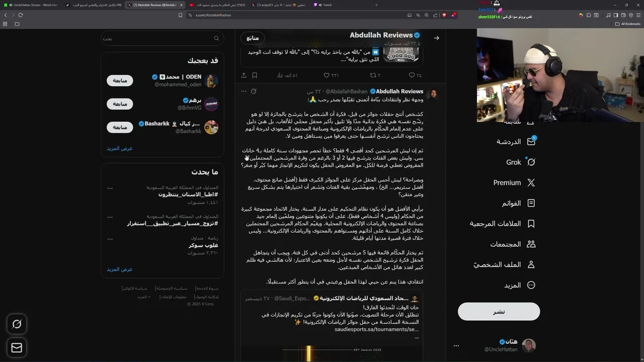Open the bookmarks folder icon in bookmarks bar
The width and height of the screenshot is (644, 362).
coord(17,24)
